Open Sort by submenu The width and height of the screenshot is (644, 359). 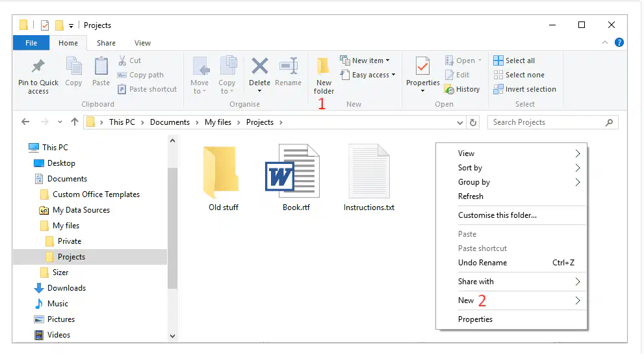click(511, 168)
